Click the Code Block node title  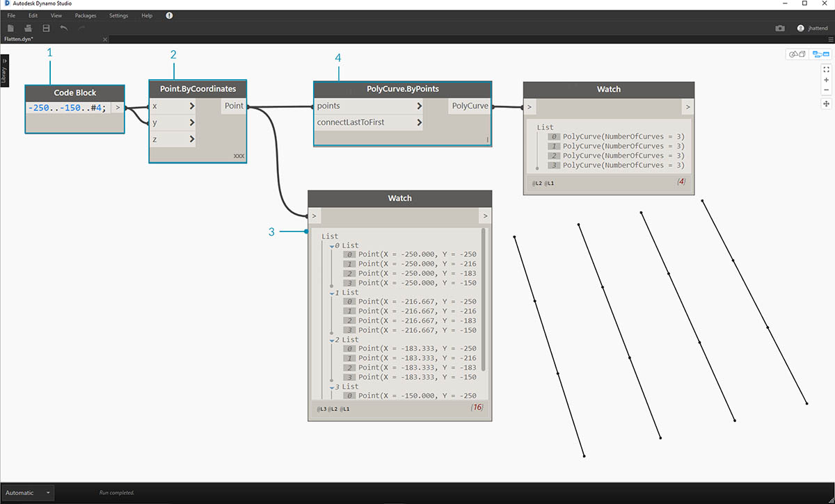[x=75, y=93]
